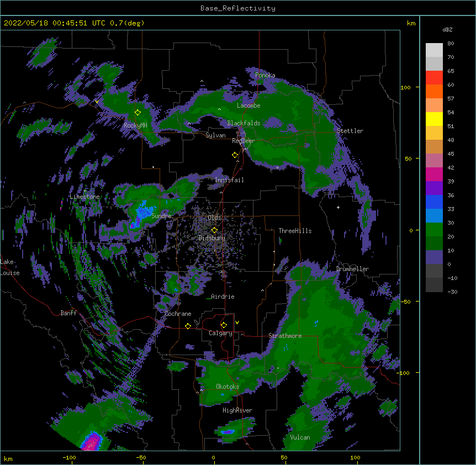Click the HighRiver town label
This screenshot has width=476, height=465.
click(x=237, y=410)
